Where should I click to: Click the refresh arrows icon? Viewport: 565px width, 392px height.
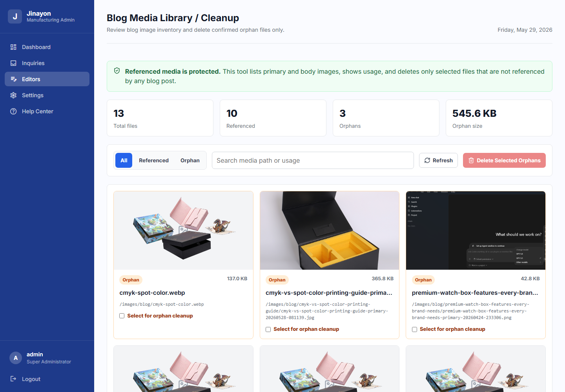point(427,160)
